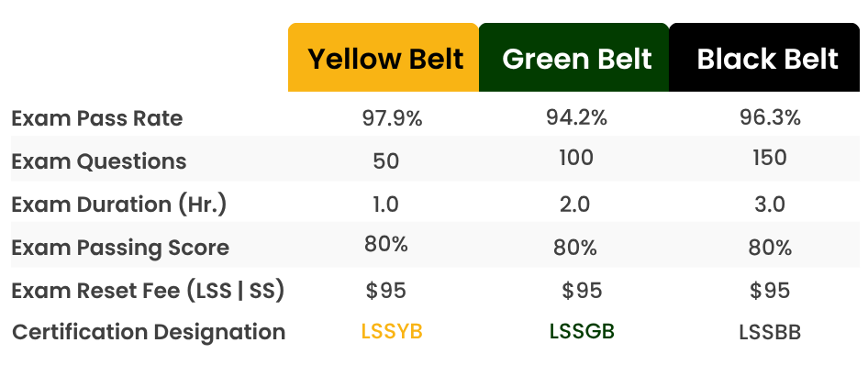Click the Exam Pass Rate row label
Image resolution: width=868 pixels, height=365 pixels.
click(x=97, y=118)
